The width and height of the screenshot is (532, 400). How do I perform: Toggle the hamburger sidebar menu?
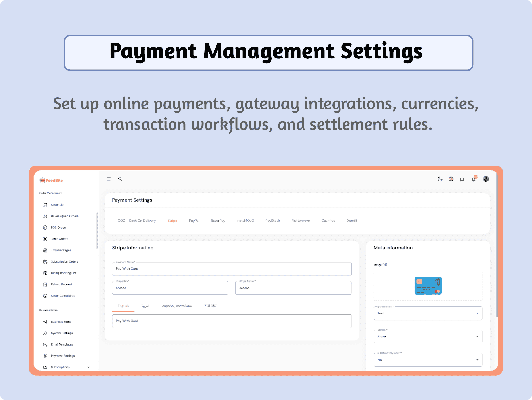pos(109,179)
